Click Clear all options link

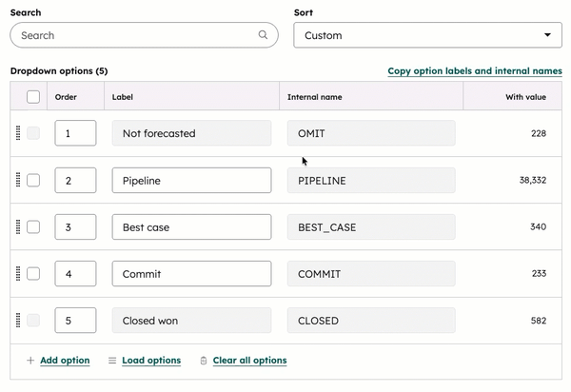click(249, 361)
